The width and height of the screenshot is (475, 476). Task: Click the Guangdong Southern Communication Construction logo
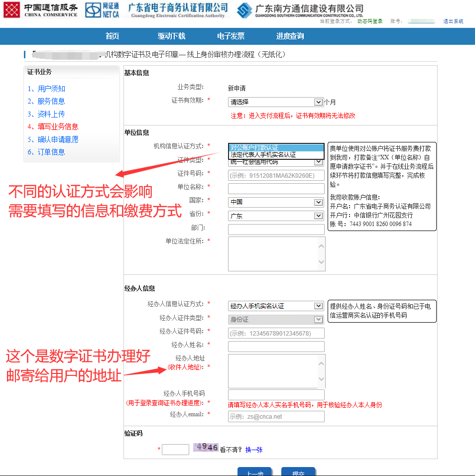300,10
